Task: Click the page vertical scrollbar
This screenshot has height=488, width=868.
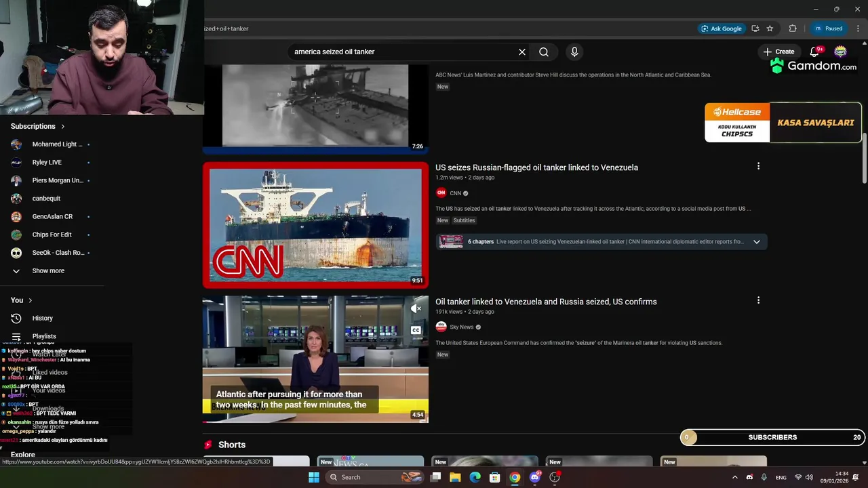Action: [865, 158]
